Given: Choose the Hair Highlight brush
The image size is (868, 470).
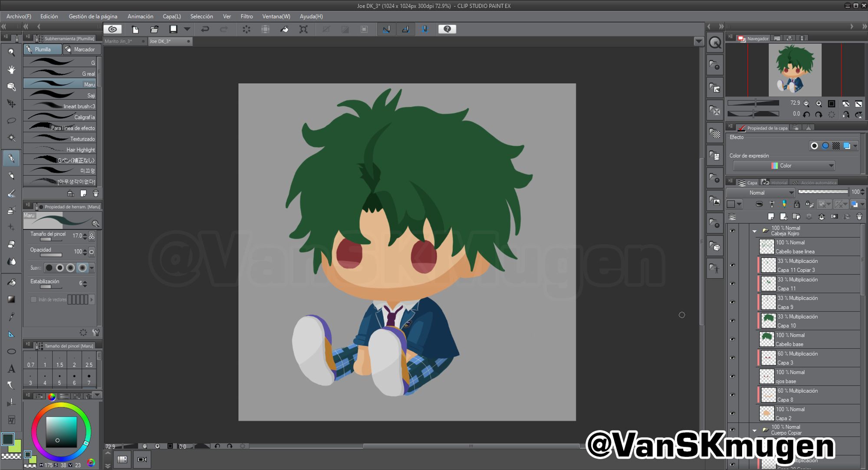Looking at the screenshot, I should (60, 149).
